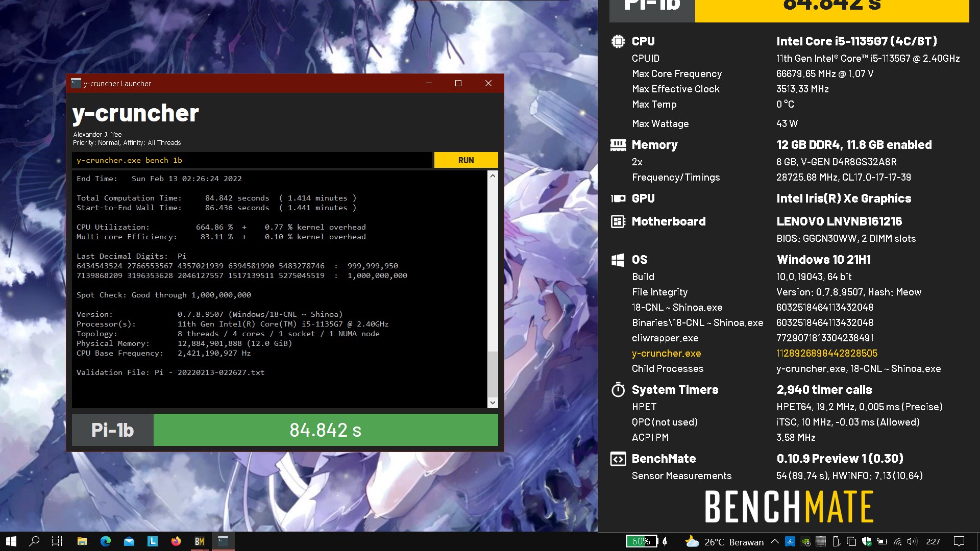Switch to the BenchMate taskbar icon
Screen dimensions: 980x551
200,541
